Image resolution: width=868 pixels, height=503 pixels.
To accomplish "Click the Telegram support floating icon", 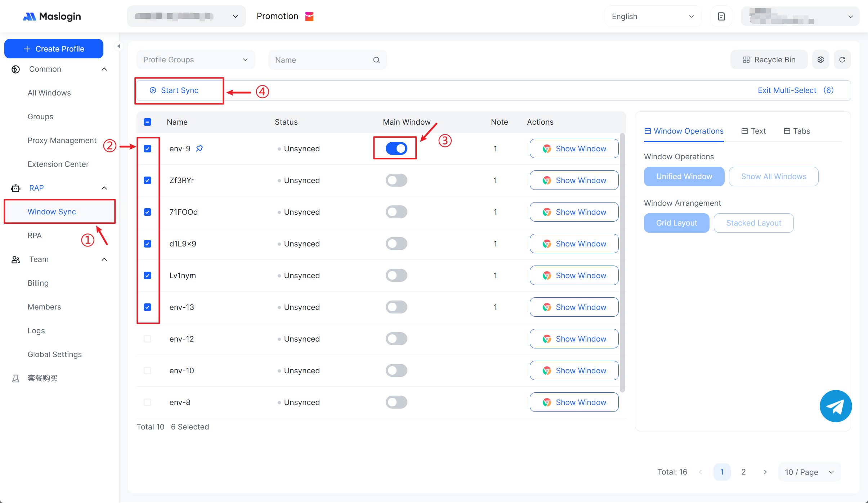I will point(835,406).
